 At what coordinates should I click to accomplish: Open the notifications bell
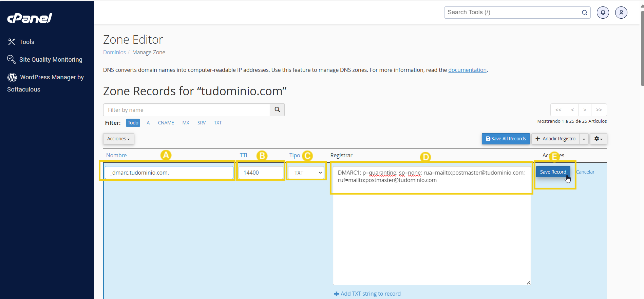[x=603, y=13]
